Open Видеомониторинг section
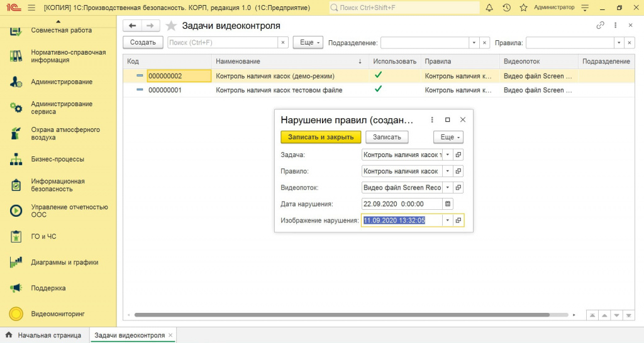Screen dimensions: 644x343 coord(57,314)
